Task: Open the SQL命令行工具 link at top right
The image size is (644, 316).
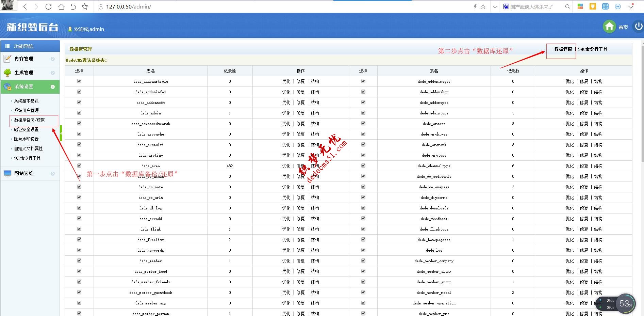Action: pos(592,49)
